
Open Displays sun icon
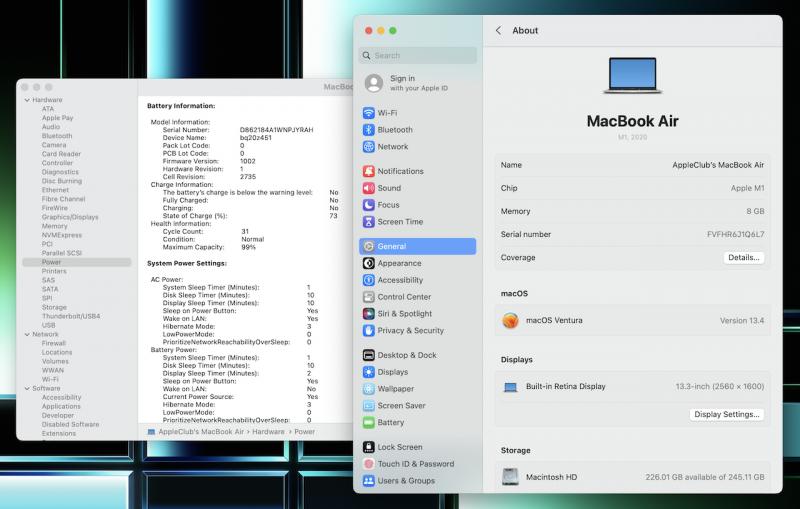(368, 371)
